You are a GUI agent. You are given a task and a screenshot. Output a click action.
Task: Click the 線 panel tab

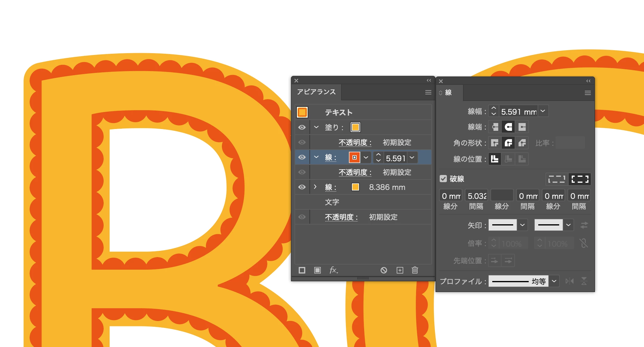pos(448,93)
